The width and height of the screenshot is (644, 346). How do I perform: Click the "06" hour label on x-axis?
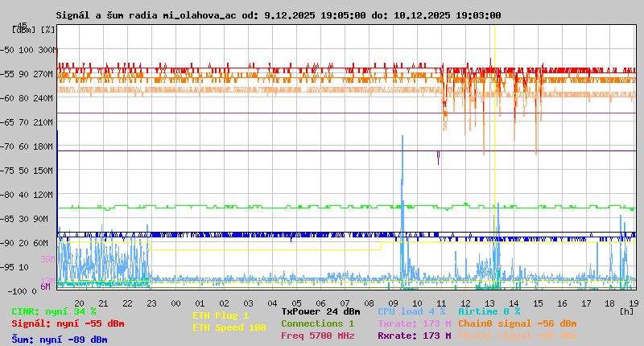coord(320,303)
